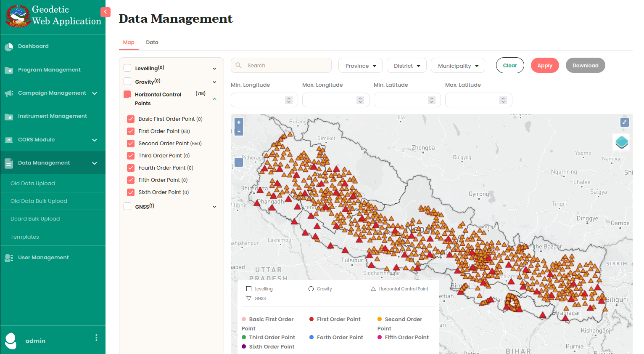This screenshot has height=354, width=644.
Task: Expand the Gravity layer group
Action: tap(214, 82)
